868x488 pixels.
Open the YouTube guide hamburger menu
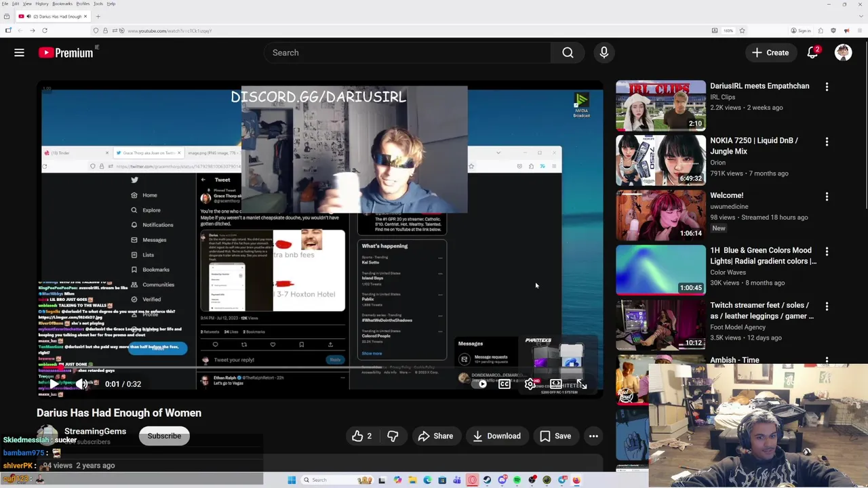[x=19, y=53]
